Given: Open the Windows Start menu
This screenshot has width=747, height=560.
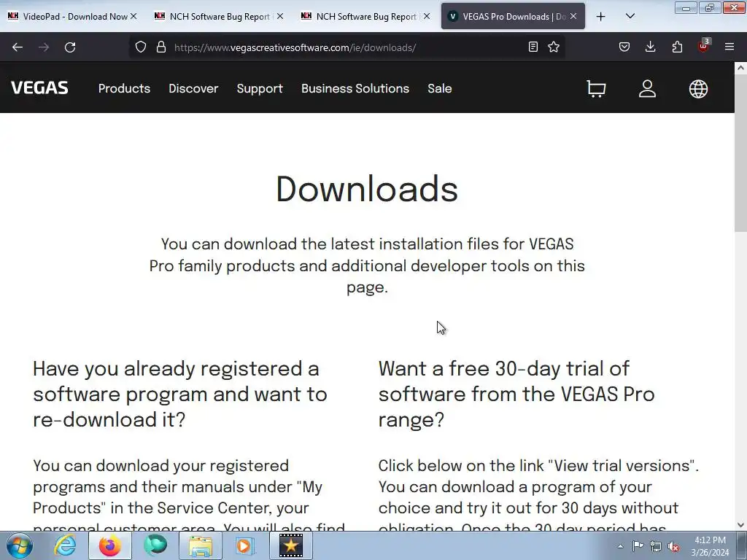Looking at the screenshot, I should [x=20, y=545].
